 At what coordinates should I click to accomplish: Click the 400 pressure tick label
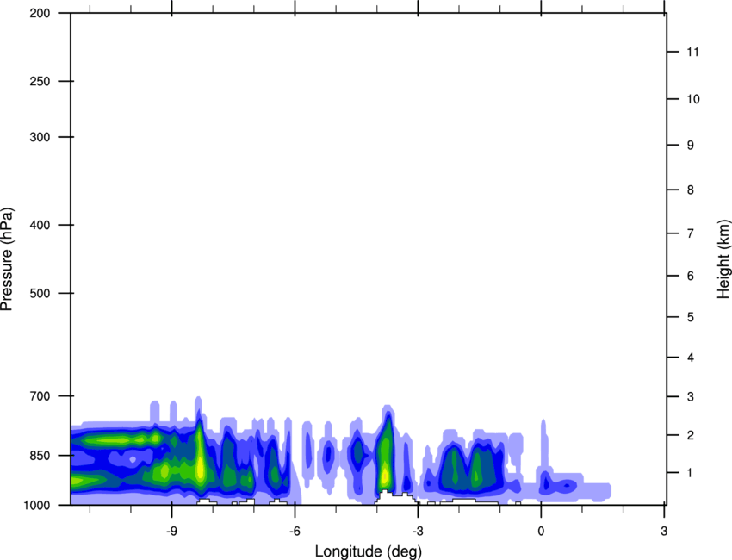click(40, 225)
